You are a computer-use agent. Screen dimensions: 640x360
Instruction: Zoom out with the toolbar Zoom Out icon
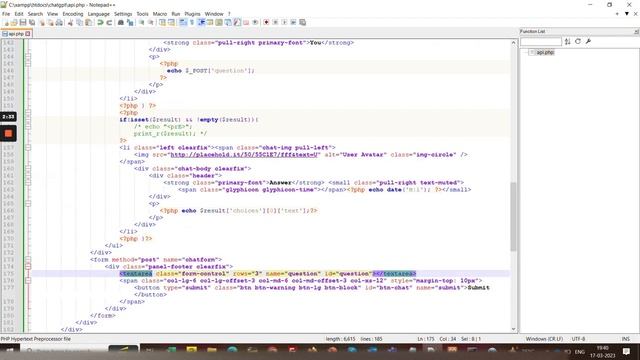click(x=151, y=22)
